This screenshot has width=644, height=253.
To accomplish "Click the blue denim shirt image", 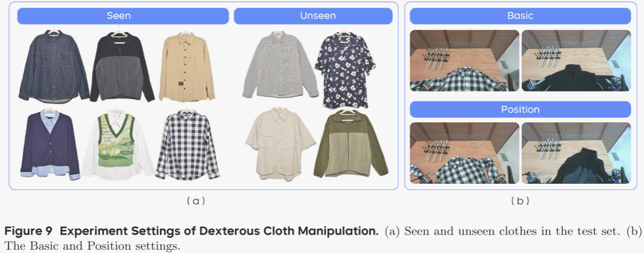I will point(53,66).
